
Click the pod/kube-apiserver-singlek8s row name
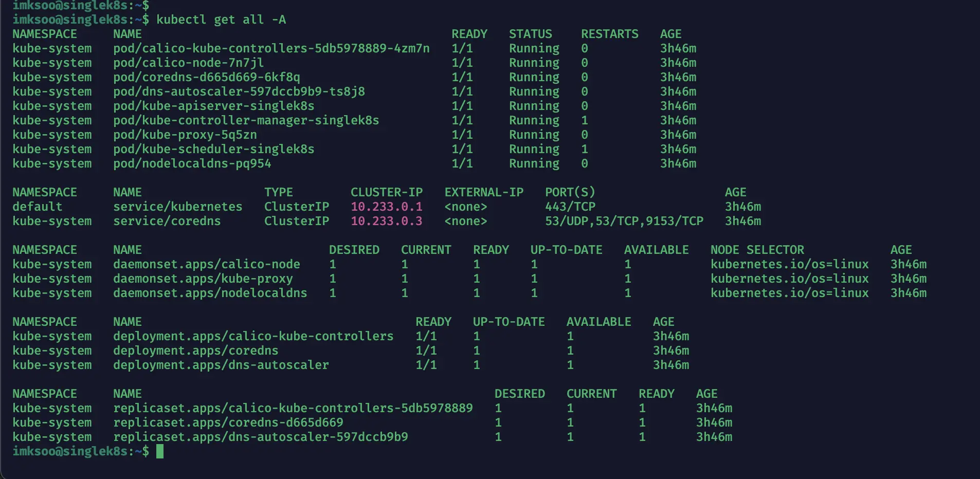click(213, 106)
